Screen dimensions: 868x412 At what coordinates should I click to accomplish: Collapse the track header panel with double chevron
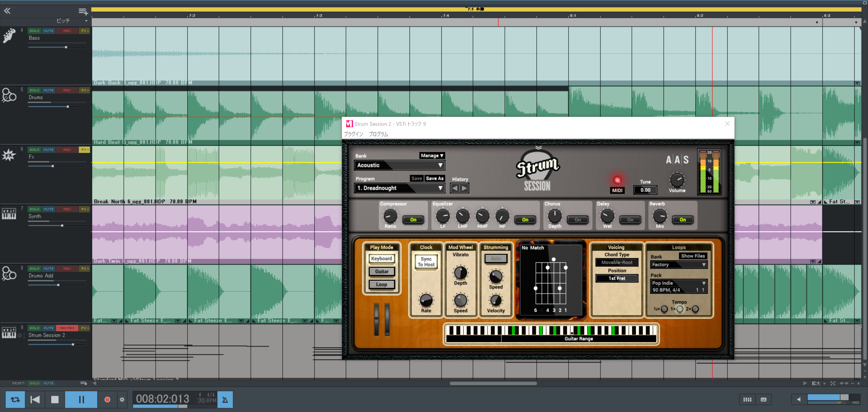pos(7,11)
